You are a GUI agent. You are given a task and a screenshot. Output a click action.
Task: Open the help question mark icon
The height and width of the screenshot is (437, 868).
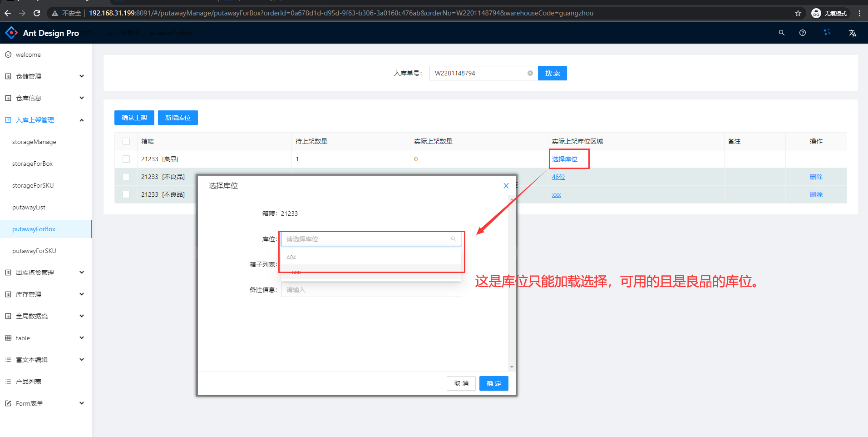803,33
